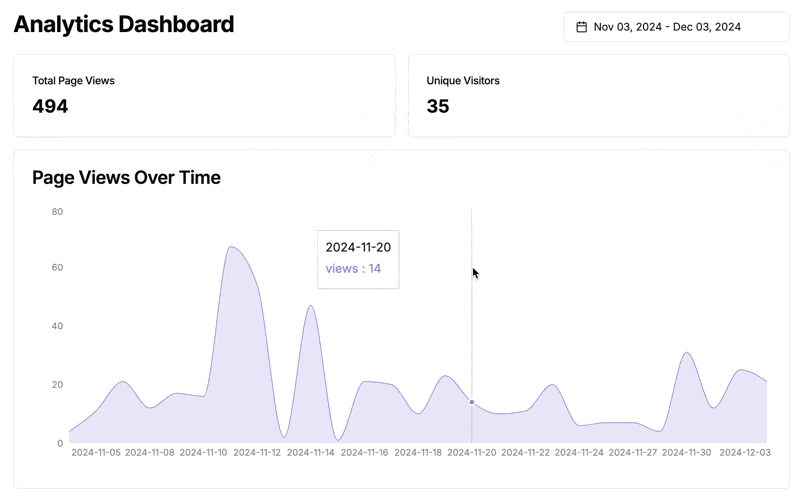
Task: Click the 2024-11-18 x-axis label
Action: tap(418, 453)
